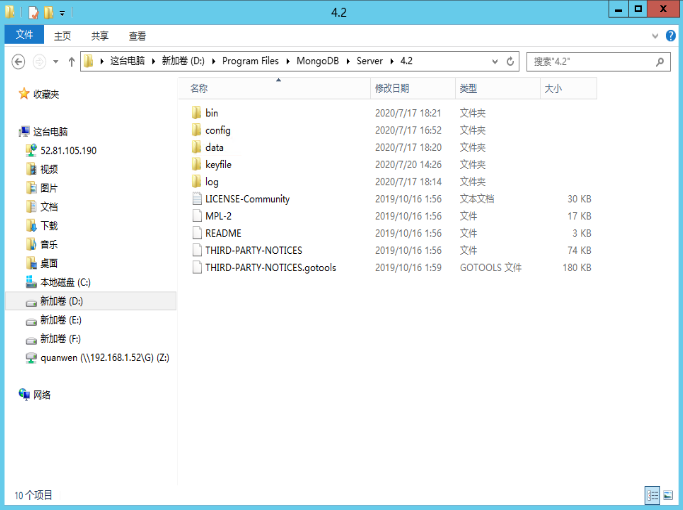Select the keyfile folder icon
The image size is (683, 510).
pyautogui.click(x=196, y=165)
